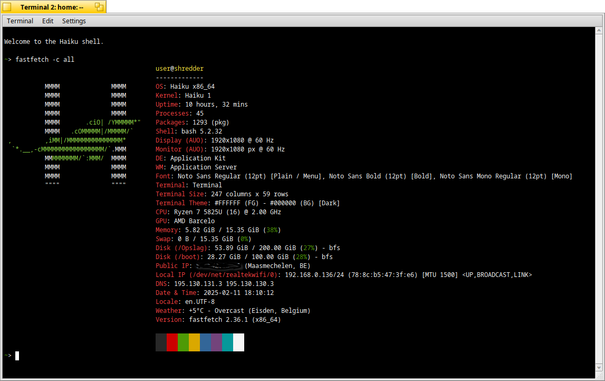Screen dimensions: 605x381
Task: Click the 'Version: fastfetch 2.36.1' line
Action: point(218,320)
